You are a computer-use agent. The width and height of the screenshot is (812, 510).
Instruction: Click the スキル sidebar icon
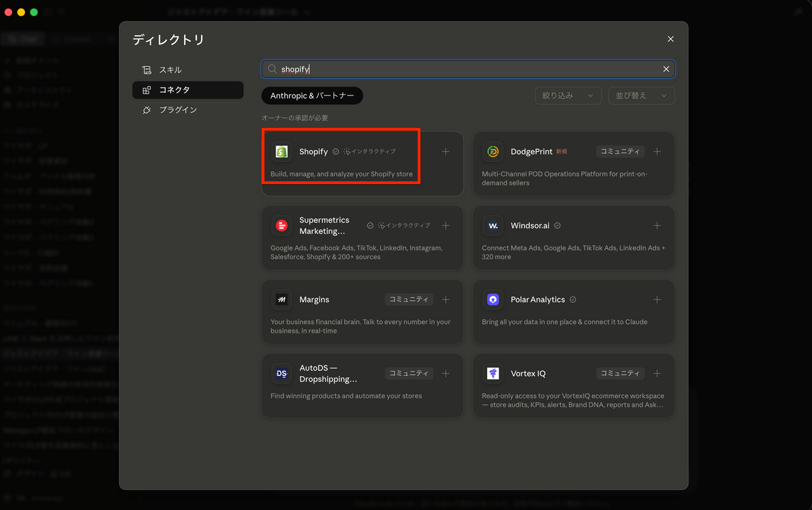(x=147, y=70)
